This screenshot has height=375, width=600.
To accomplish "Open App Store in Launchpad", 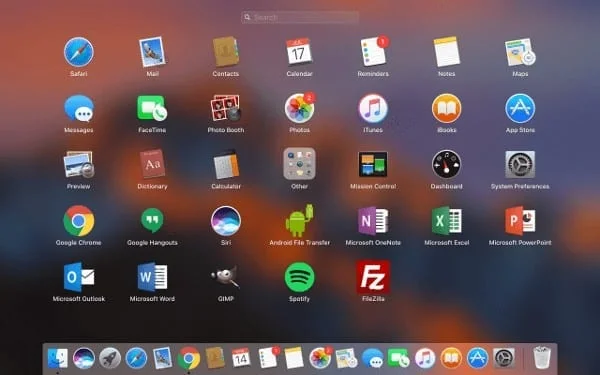I will (520, 108).
